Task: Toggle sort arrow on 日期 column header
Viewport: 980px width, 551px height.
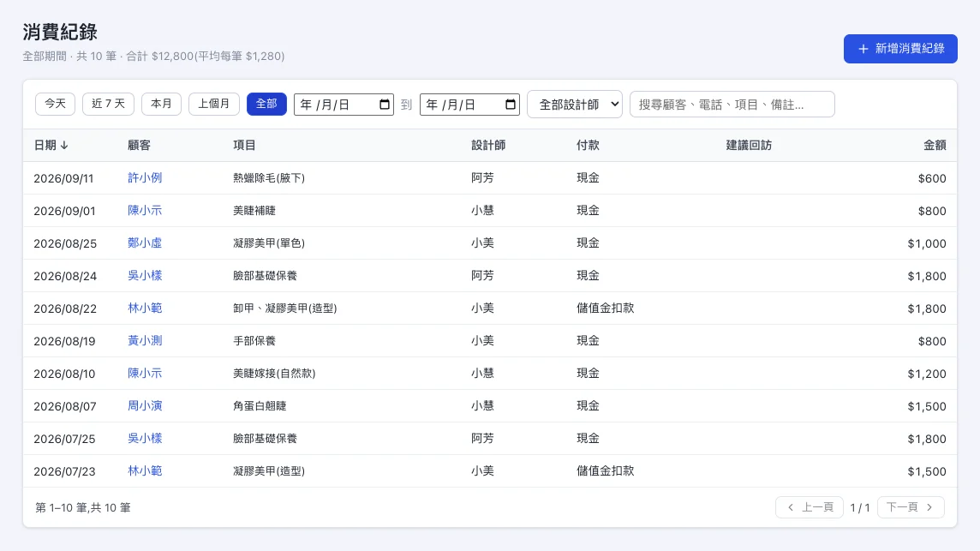Action: point(64,145)
